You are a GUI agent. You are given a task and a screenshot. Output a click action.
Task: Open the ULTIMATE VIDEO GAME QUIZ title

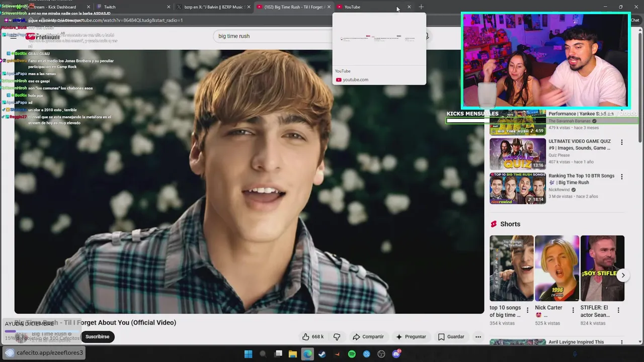coord(580,145)
